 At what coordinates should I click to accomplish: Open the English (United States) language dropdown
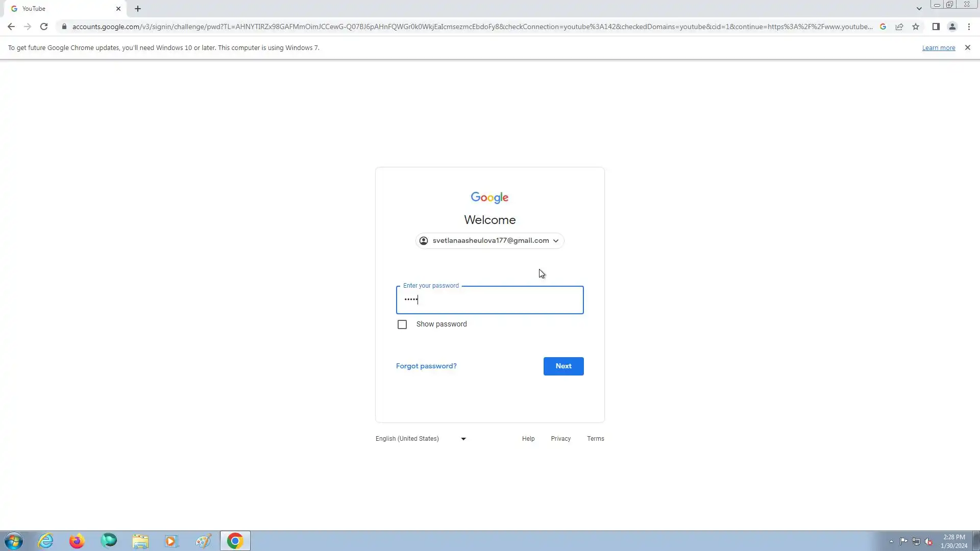[421, 439]
